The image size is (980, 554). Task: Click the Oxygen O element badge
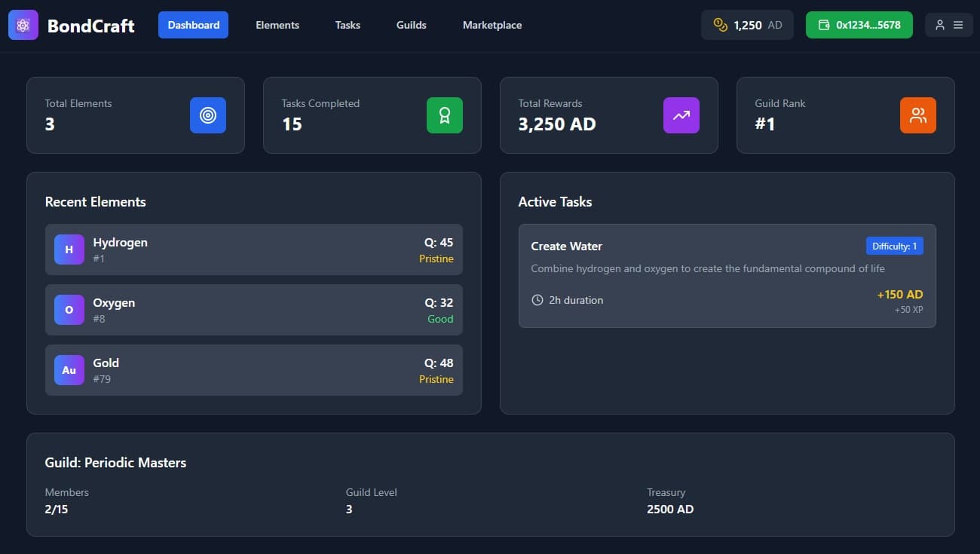click(69, 310)
